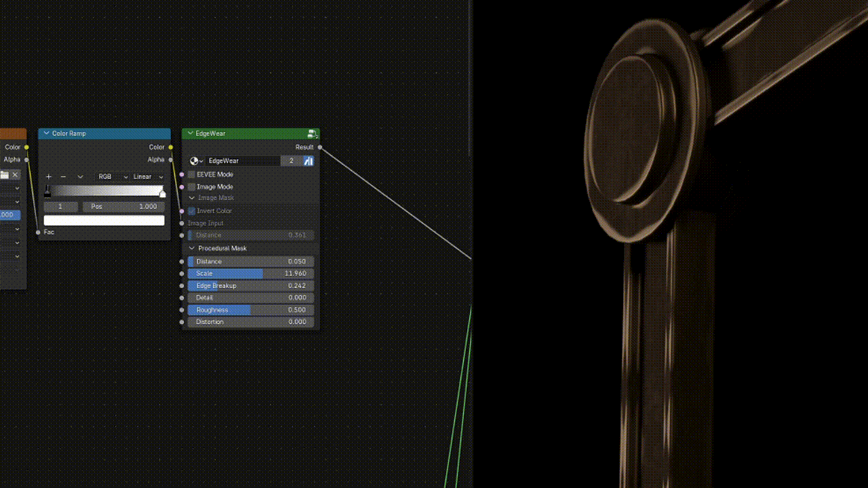Click the EdgeWear node group name field
868x488 pixels.
[x=243, y=161]
